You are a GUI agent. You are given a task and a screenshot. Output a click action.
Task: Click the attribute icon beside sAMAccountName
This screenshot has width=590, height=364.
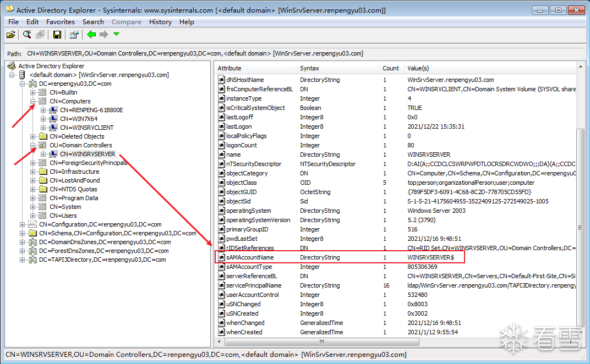(222, 257)
